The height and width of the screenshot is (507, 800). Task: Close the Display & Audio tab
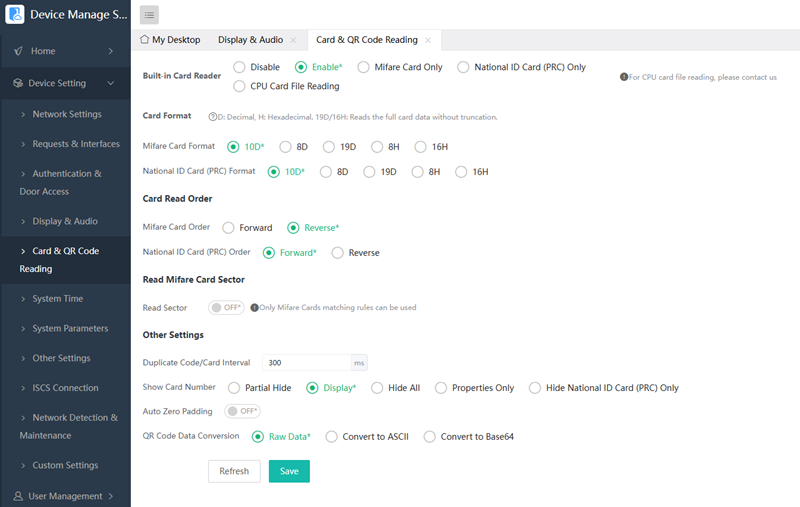point(293,40)
